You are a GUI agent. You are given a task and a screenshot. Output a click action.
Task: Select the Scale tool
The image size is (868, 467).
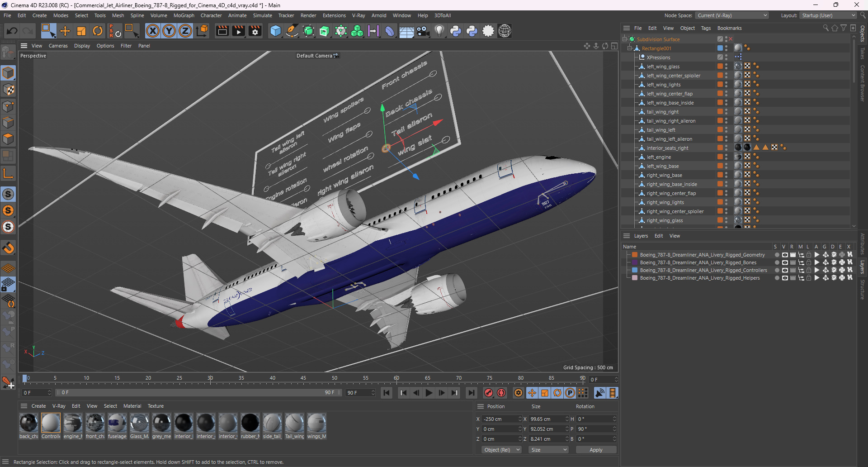point(81,31)
